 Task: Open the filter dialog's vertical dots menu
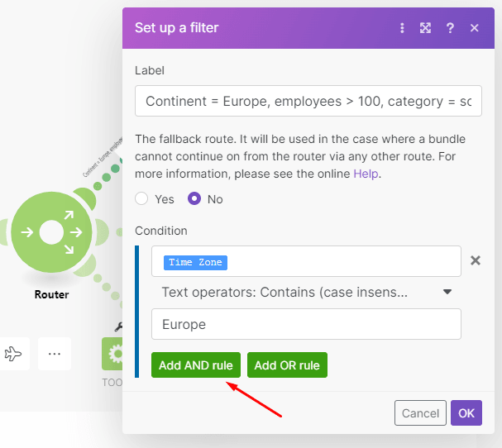[403, 28]
